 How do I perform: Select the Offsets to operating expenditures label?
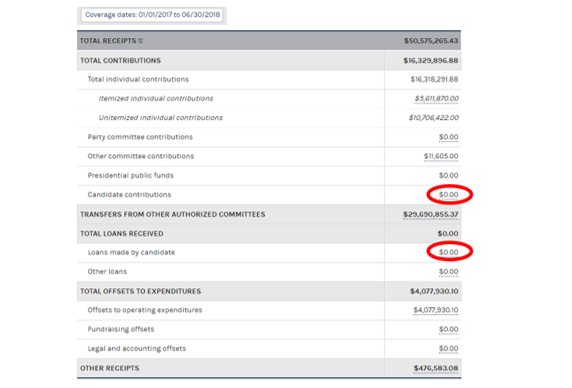[145, 310]
